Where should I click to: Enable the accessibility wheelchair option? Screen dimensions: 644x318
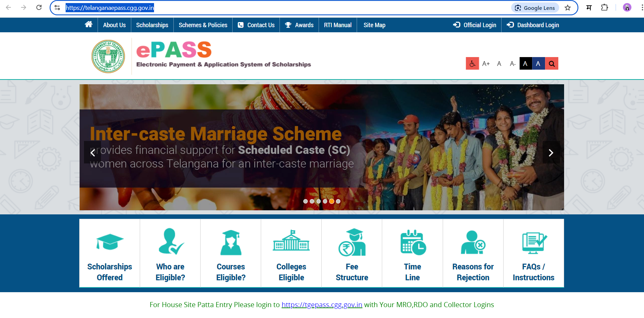472,63
